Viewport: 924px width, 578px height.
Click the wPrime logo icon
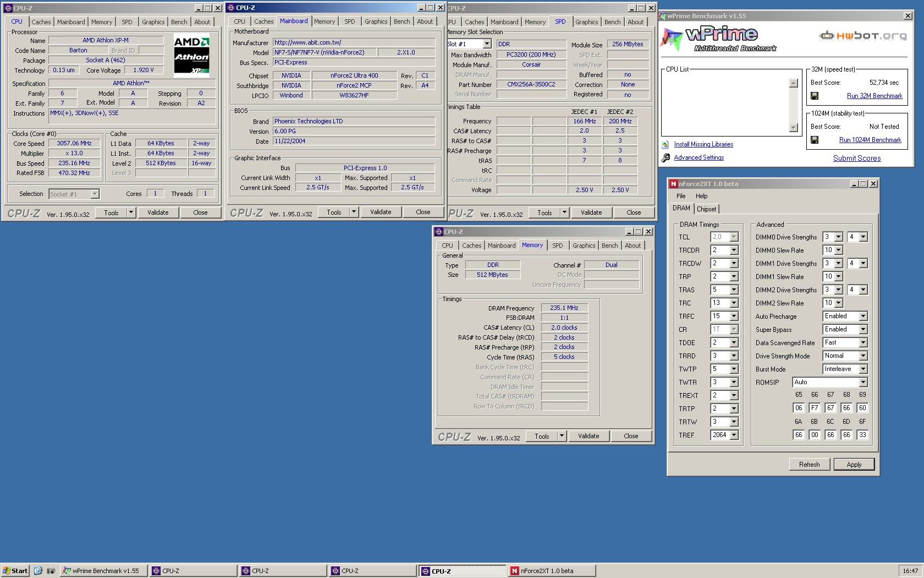click(671, 39)
